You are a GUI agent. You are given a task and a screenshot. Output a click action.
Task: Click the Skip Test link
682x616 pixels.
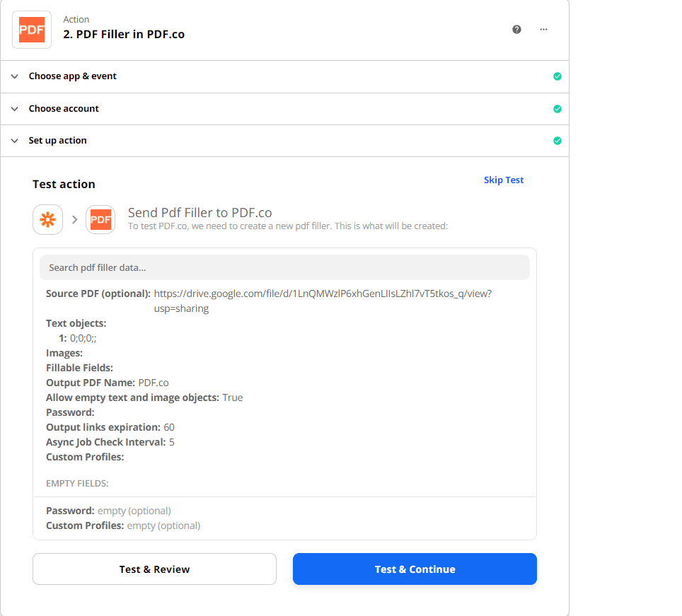pos(503,180)
